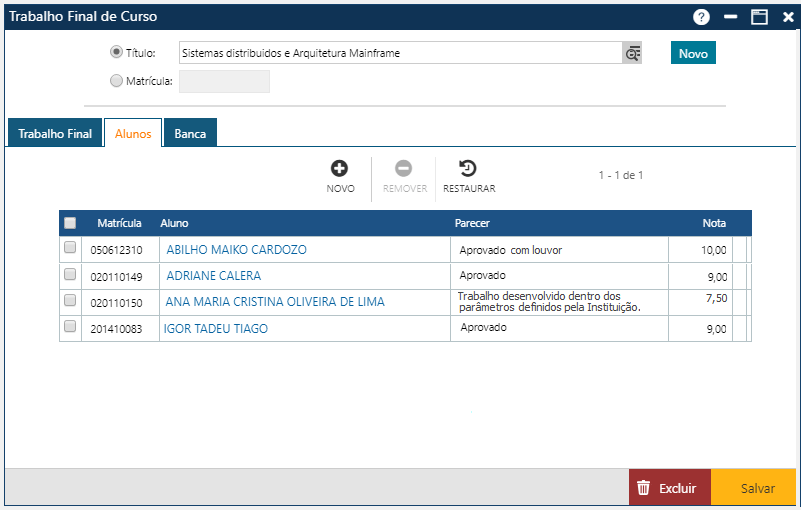Image resolution: width=801 pixels, height=510 pixels.
Task: Click the Nota column header
Action: tap(714, 223)
